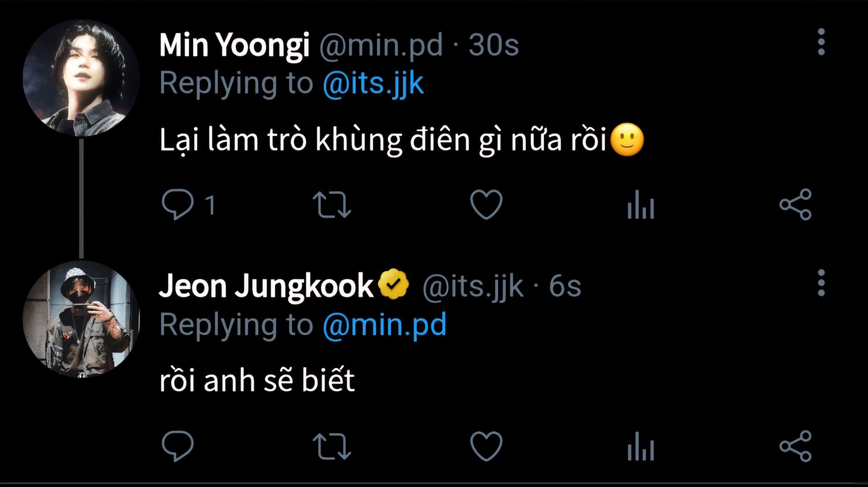868x487 pixels.
Task: Click Jeon Jungkook's gold verified badge
Action: [x=393, y=284]
